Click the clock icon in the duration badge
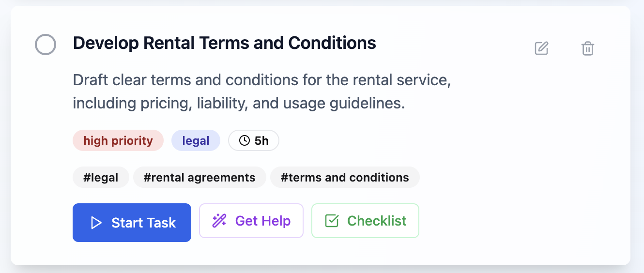This screenshot has width=644, height=273. 245,141
